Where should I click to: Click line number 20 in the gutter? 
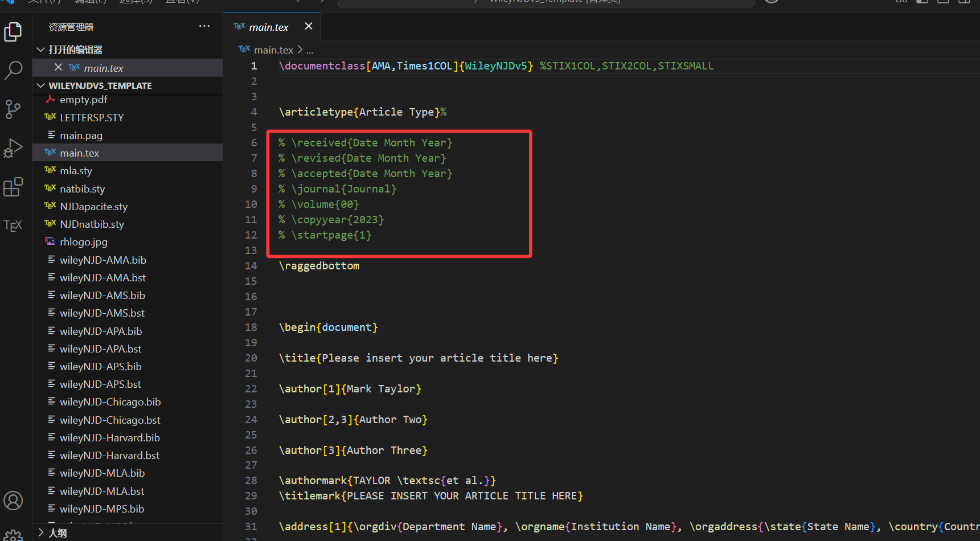(x=251, y=358)
